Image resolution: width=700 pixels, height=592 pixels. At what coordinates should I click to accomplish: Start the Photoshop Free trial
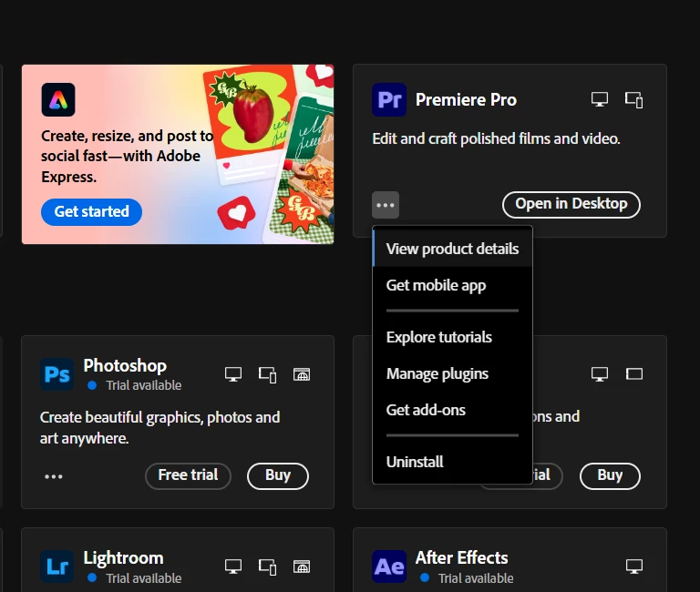pos(188,476)
